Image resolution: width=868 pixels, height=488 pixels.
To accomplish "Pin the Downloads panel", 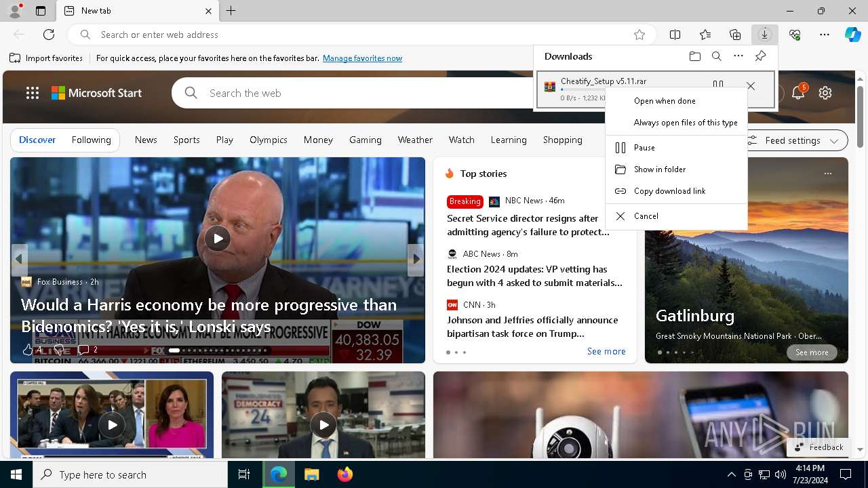I will pos(760,56).
